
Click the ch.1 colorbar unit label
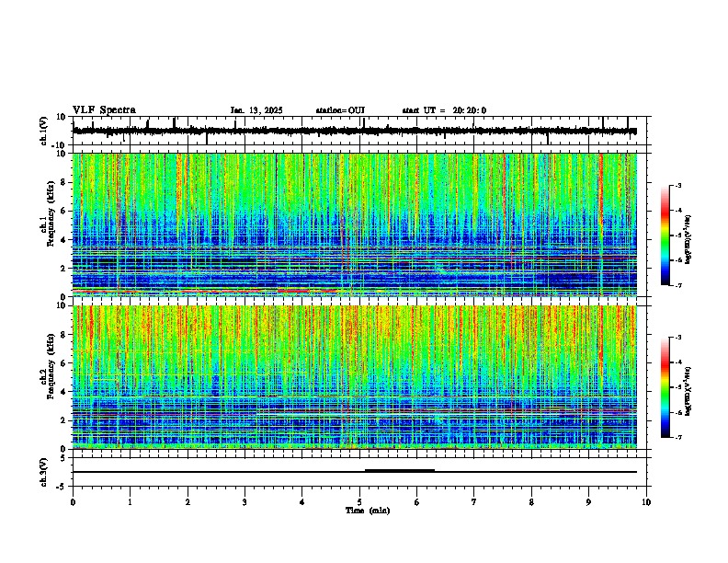[x=688, y=240]
